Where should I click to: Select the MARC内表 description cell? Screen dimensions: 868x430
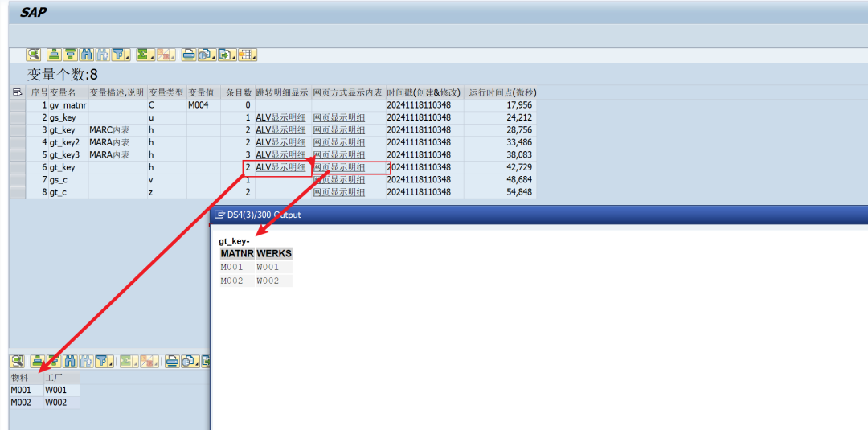[117, 130]
